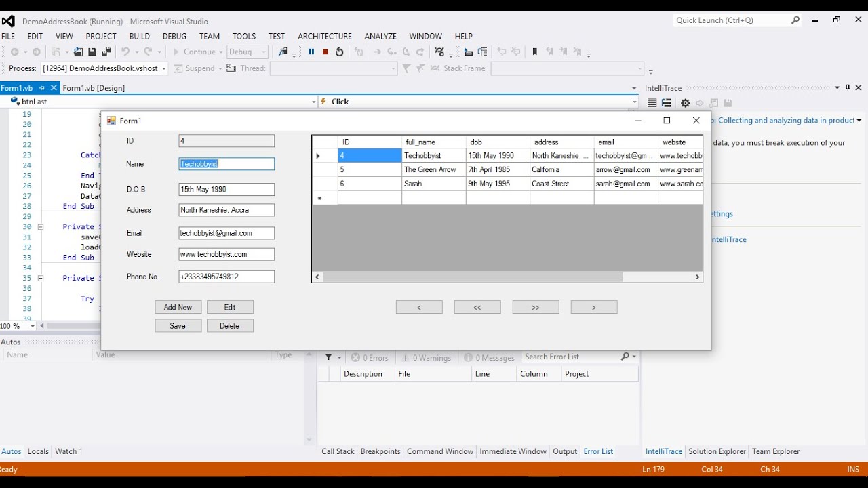
Task: Open the btnLast member dropdown
Action: (313, 102)
